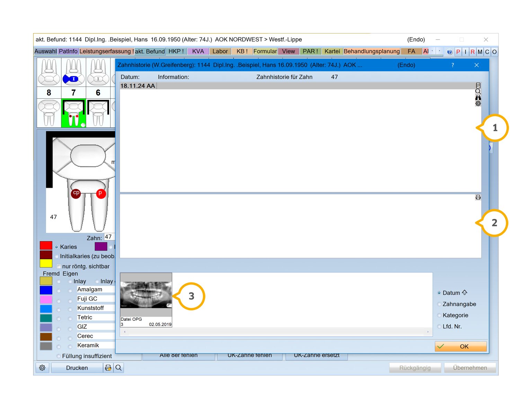Viewport: 532px width, 409px height.
Task: Click the I toolbar button
Action: pos(465,52)
